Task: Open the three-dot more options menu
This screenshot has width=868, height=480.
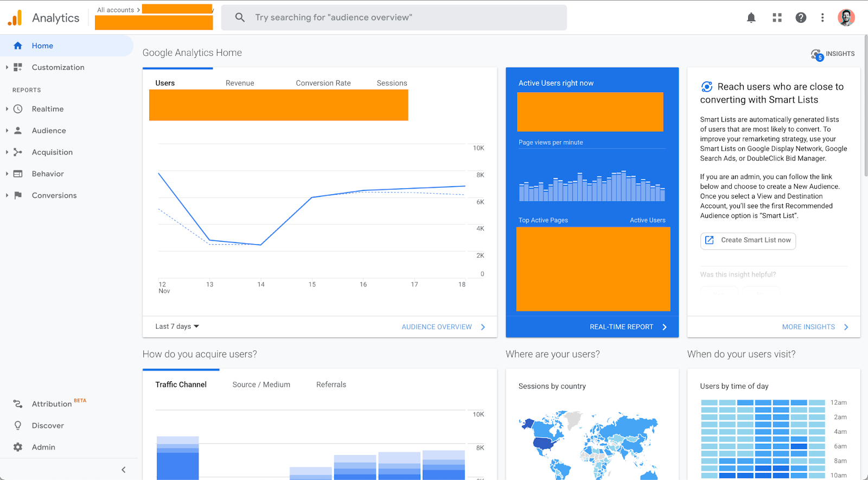Action: coord(822,18)
